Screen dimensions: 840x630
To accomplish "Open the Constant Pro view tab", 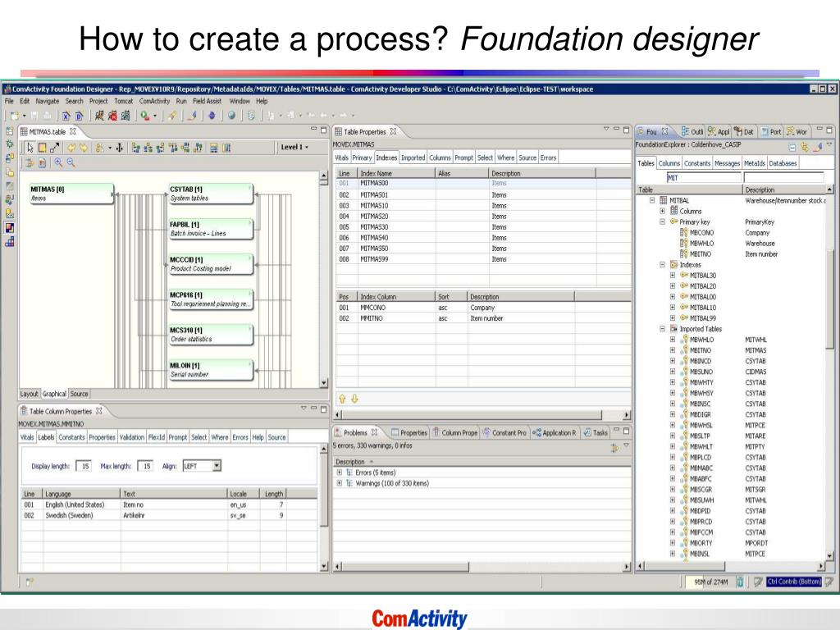I will [504, 432].
